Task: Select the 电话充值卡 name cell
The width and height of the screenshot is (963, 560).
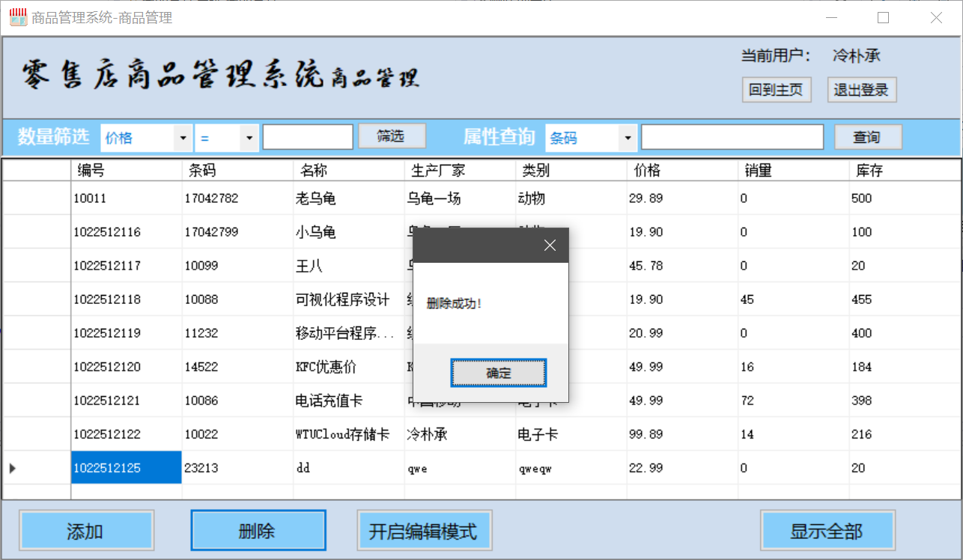Action: [349, 401]
